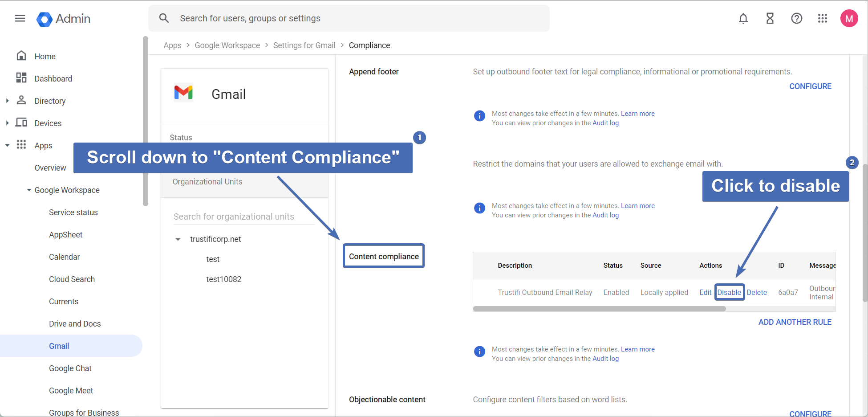The width and height of the screenshot is (868, 417).
Task: Click info icon below ADD ANOTHER RULE
Action: [479, 352]
